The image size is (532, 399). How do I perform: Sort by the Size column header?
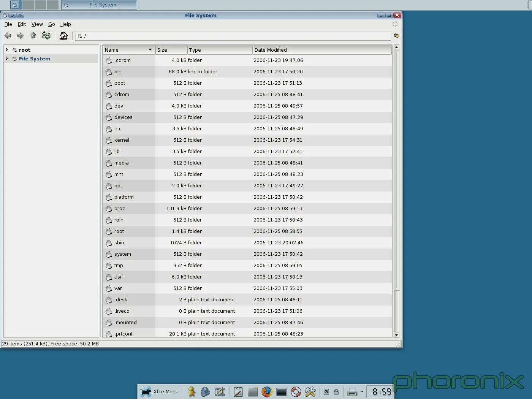click(171, 50)
